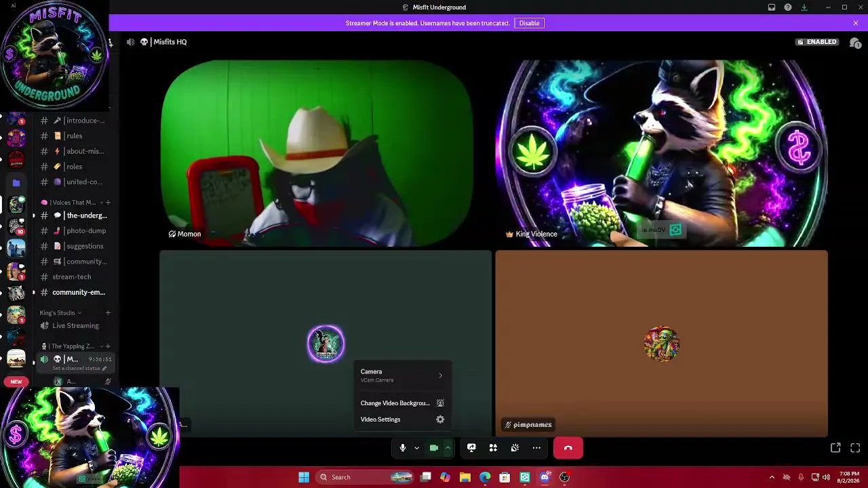Collapse the The Yapping Z category
This screenshot has height=488, width=868.
[x=73, y=346]
